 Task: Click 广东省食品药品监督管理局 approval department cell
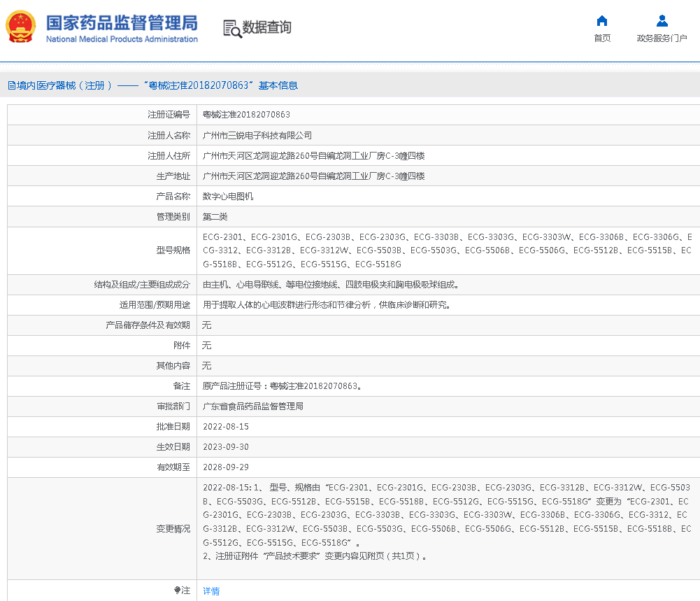tap(252, 406)
